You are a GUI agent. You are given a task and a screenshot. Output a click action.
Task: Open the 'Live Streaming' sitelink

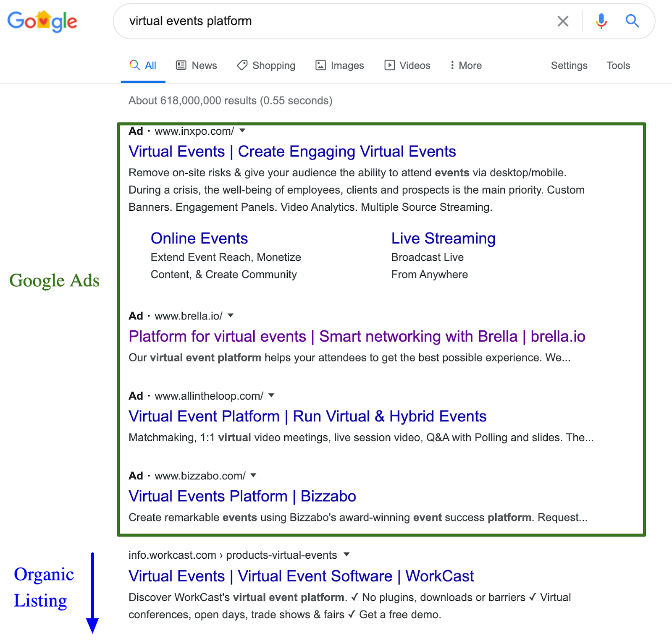pos(444,238)
